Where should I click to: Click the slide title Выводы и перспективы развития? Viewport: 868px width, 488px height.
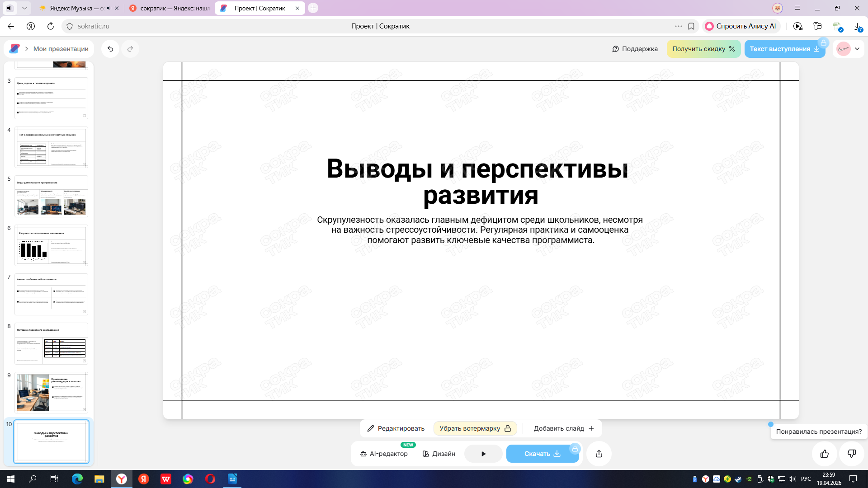pyautogui.click(x=478, y=182)
